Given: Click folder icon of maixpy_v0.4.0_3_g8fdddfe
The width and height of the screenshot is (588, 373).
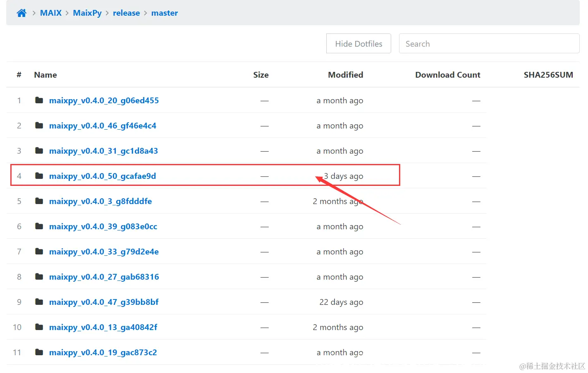Looking at the screenshot, I should 39,201.
